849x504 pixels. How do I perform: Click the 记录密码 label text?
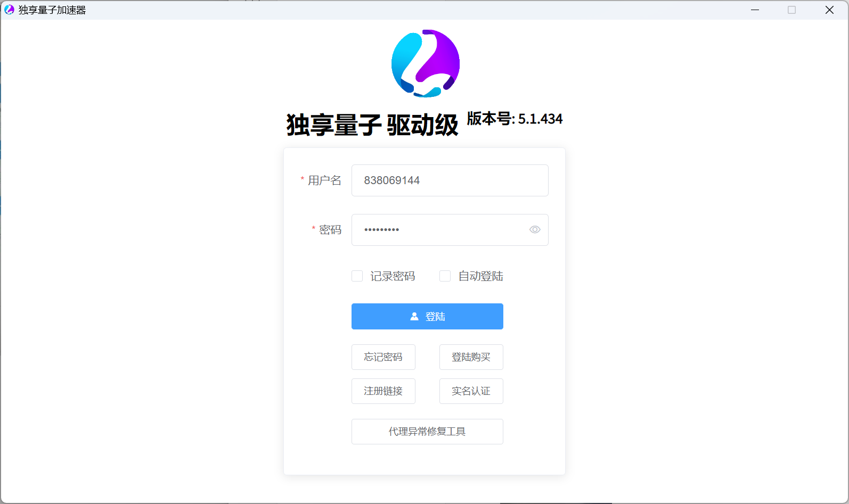[393, 276]
